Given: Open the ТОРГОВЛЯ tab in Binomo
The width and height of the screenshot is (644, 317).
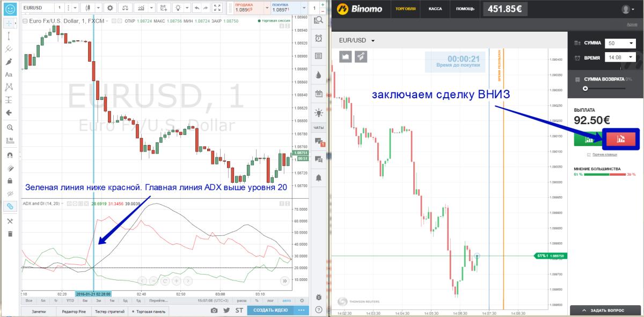Looking at the screenshot, I should click(405, 9).
